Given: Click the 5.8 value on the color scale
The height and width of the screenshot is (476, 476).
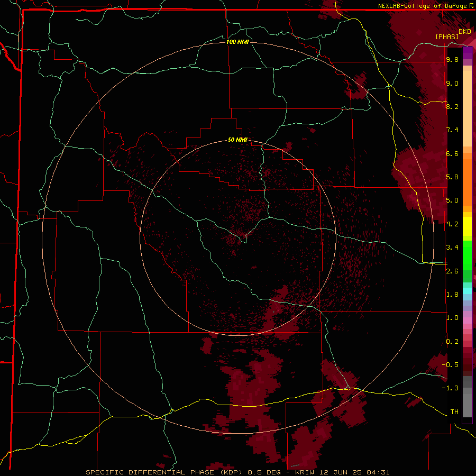Looking at the screenshot, I should click(452, 177).
